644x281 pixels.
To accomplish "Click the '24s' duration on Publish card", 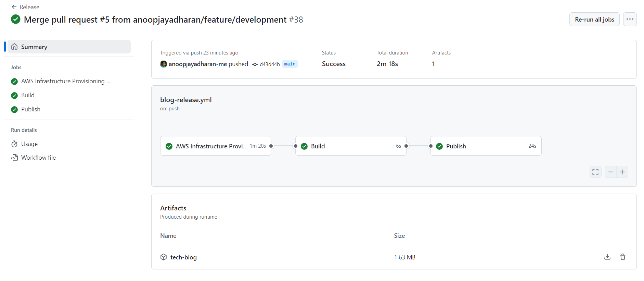I will [x=532, y=146].
